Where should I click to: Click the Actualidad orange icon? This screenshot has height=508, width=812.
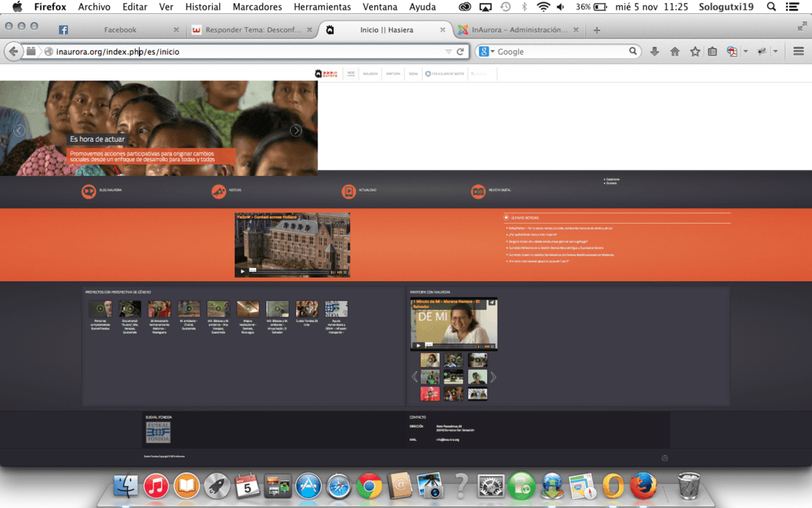pyautogui.click(x=348, y=191)
